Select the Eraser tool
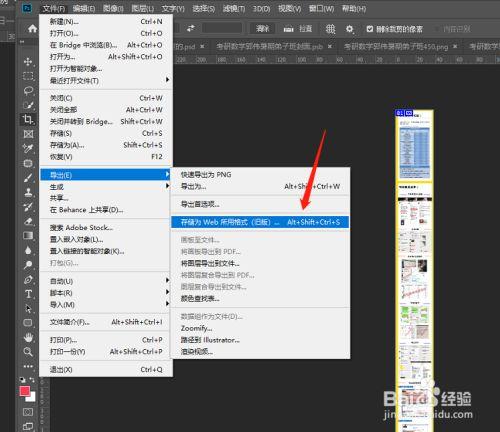 pyautogui.click(x=28, y=221)
